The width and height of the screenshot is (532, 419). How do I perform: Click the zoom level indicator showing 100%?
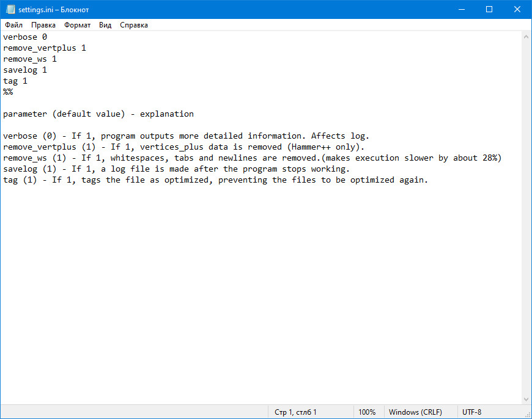(368, 412)
